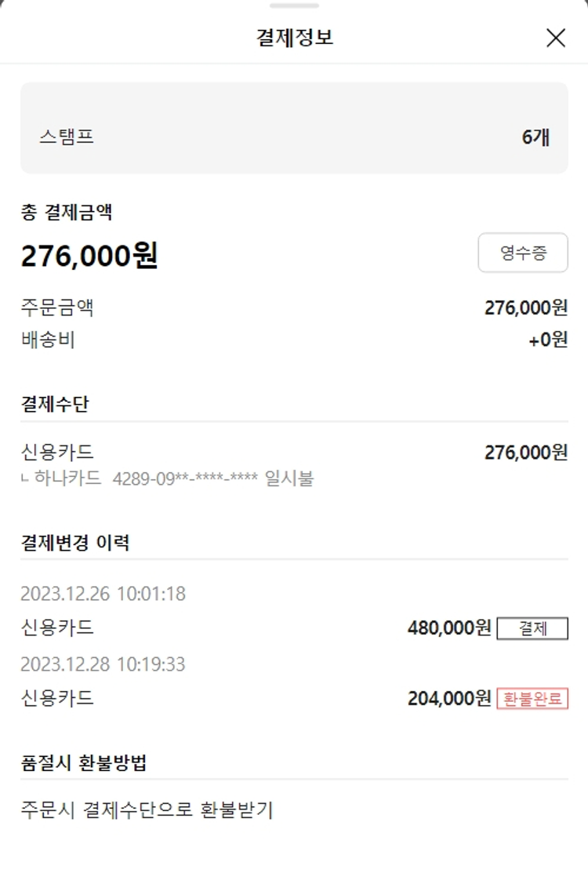Click the 204,000원 refund amount
This screenshot has width=588, height=884.
click(x=449, y=698)
